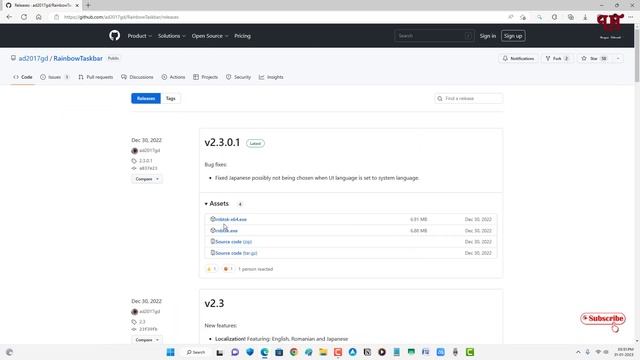Image resolution: width=640 pixels, height=360 pixels.
Task: Open Compare dropdown for v2.3
Action: [x=147, y=340]
